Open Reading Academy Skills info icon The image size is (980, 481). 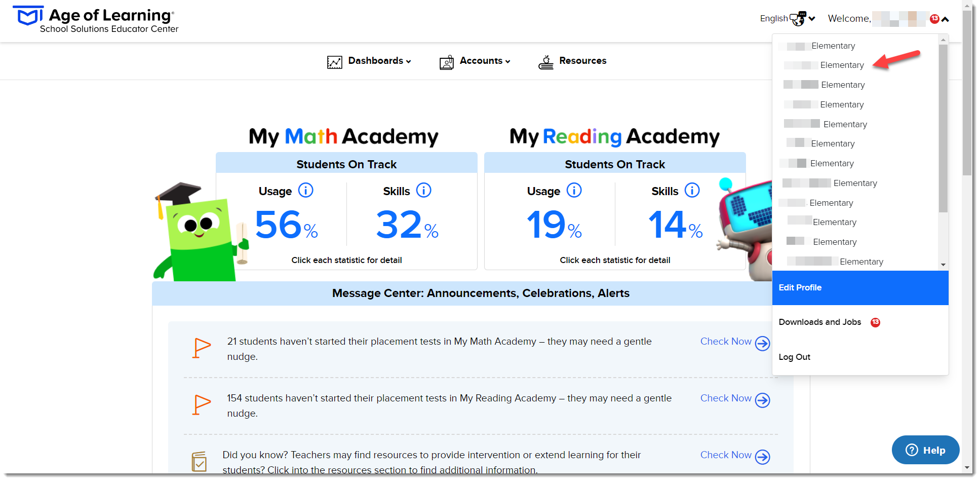[692, 191]
